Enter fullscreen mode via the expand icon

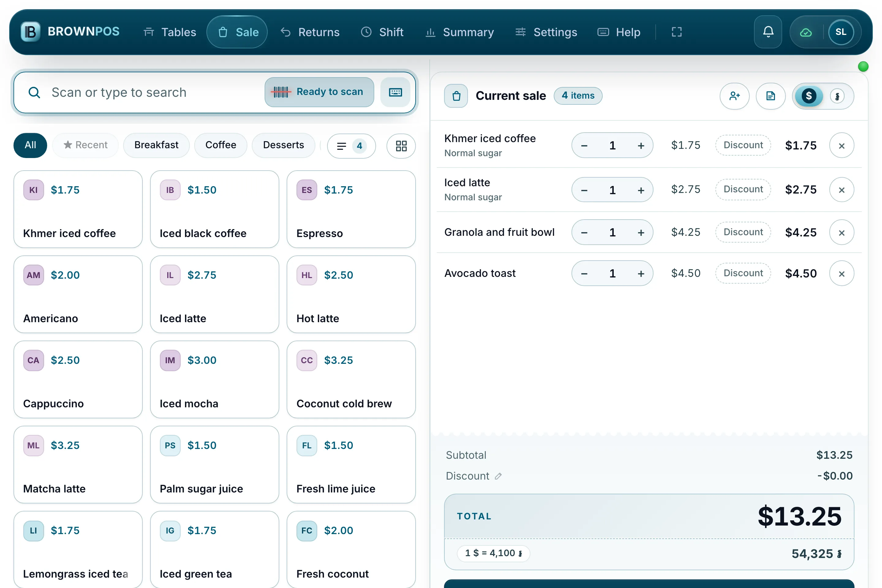(x=676, y=32)
